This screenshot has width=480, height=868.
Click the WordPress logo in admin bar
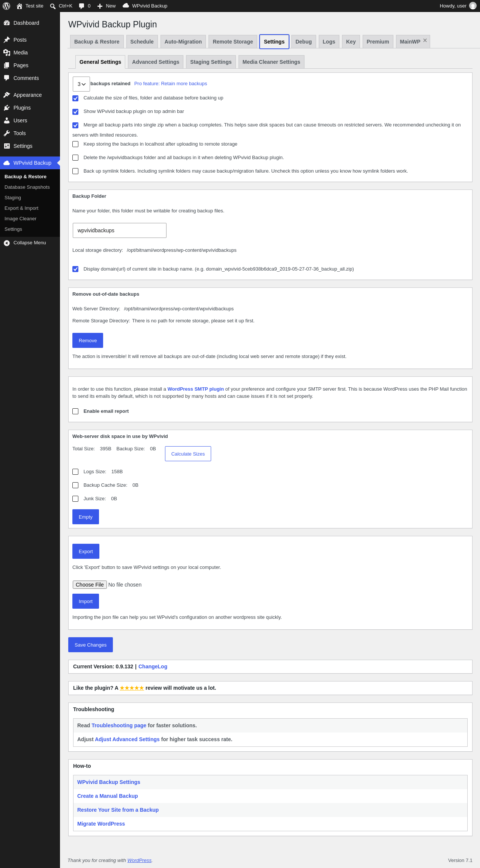click(6, 6)
